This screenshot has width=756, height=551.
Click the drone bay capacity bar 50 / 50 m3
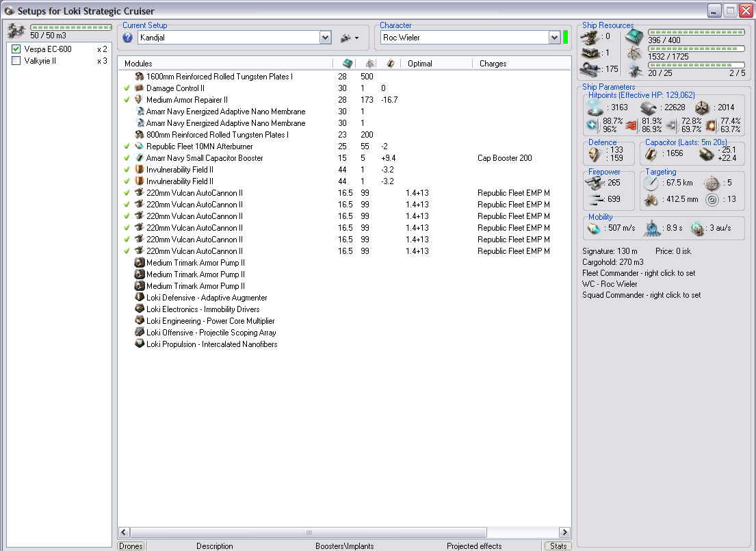click(71, 27)
